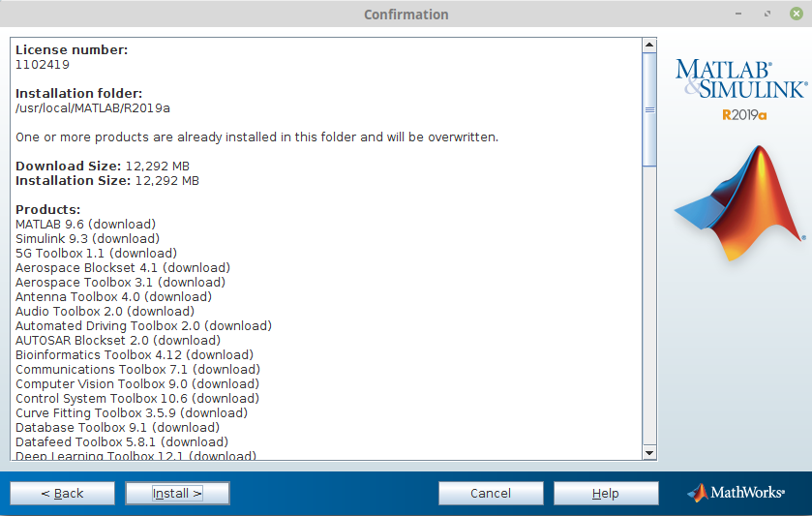Click the MATLAB & Simulink wordmark
Screen dimensions: 812x516
(740, 78)
